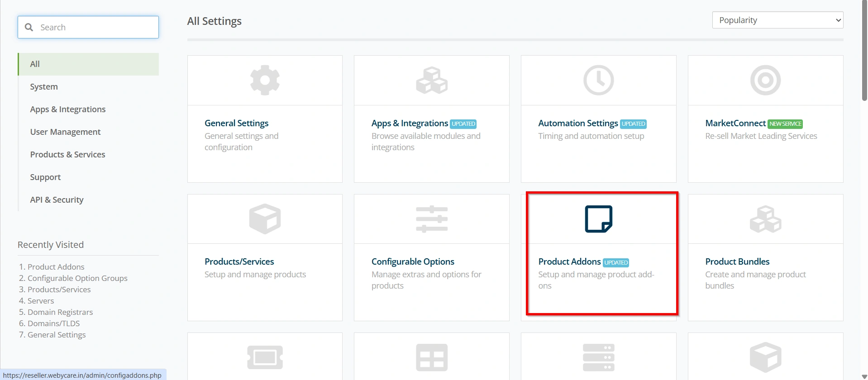This screenshot has height=380, width=868.
Task: Click the UPDATED badge on Automation Settings
Action: (x=633, y=123)
